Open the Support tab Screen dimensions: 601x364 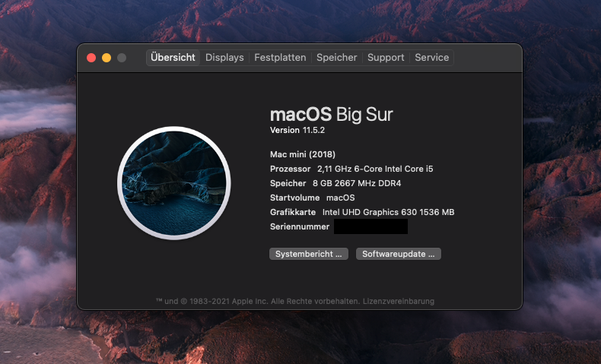[x=386, y=58]
